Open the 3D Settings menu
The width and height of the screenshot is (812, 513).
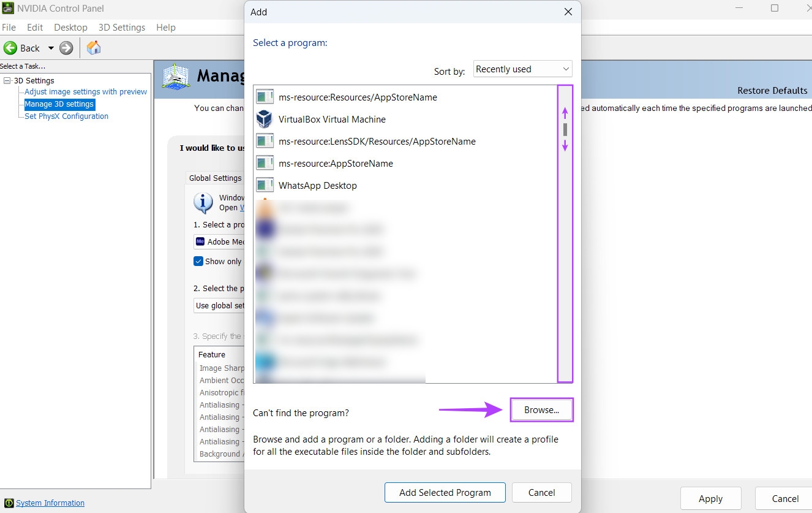(x=122, y=27)
